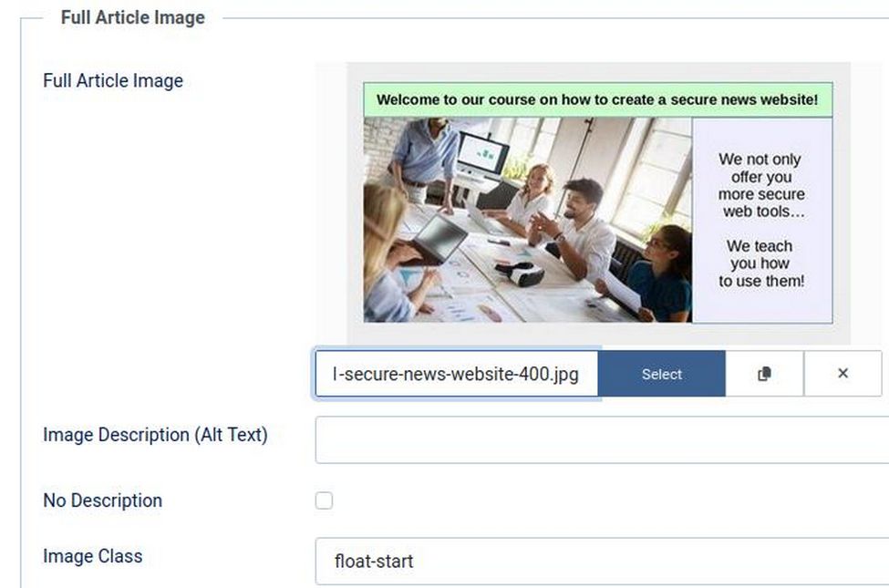Click the green Welcome banner in preview
Image resolution: width=889 pixels, height=588 pixels.
(598, 99)
